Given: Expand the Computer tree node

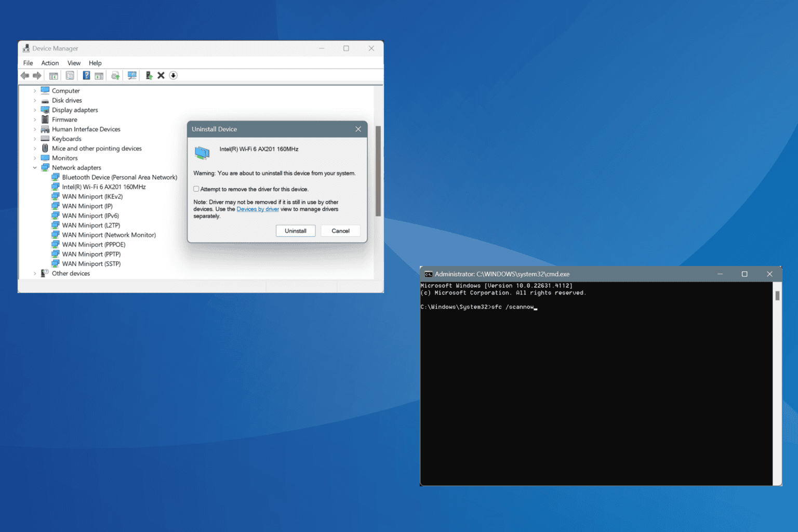Looking at the screenshot, I should (x=35, y=91).
